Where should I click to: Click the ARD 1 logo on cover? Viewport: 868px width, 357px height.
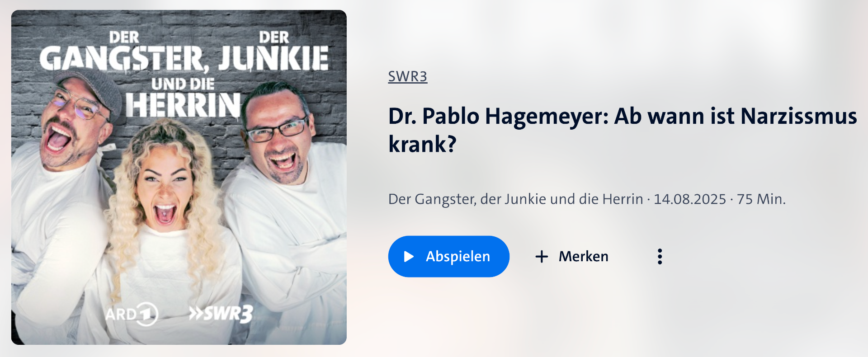point(132,314)
